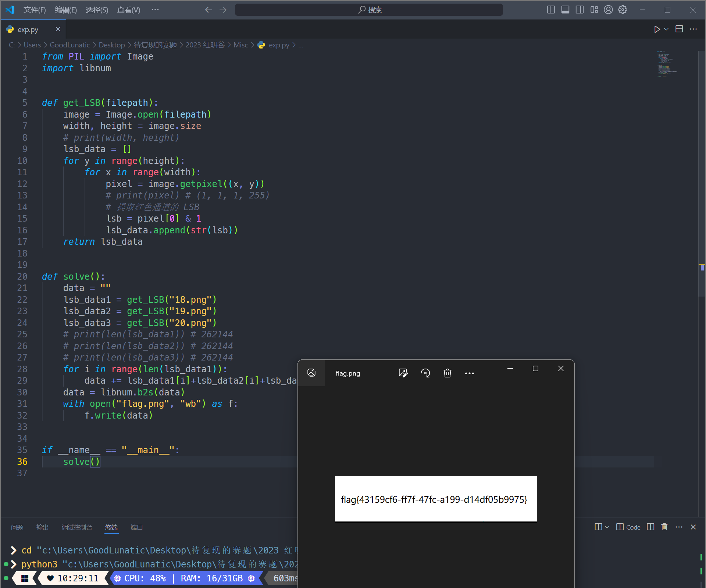The image size is (706, 588).
Task: Click the GoodLunatic breadcrumb segment
Action: click(70, 45)
